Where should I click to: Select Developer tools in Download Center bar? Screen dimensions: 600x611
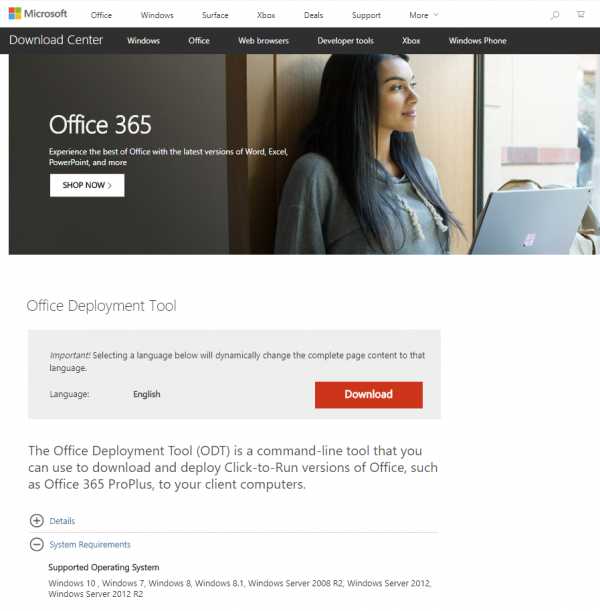pyautogui.click(x=346, y=41)
